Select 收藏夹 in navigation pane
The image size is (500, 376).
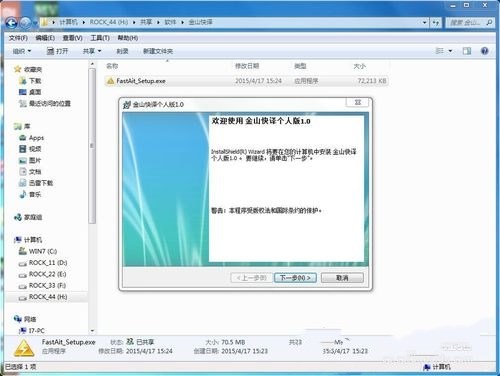[x=33, y=69]
